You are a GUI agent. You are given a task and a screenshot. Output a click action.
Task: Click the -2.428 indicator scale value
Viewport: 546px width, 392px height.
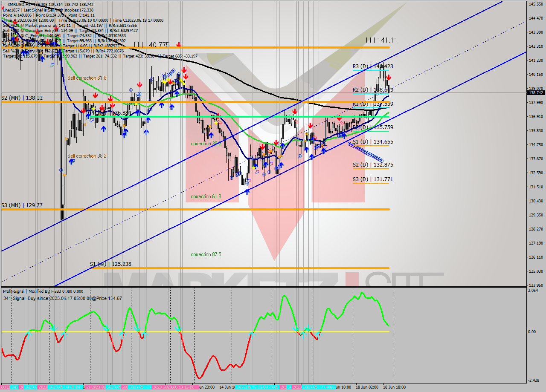pos(534,380)
